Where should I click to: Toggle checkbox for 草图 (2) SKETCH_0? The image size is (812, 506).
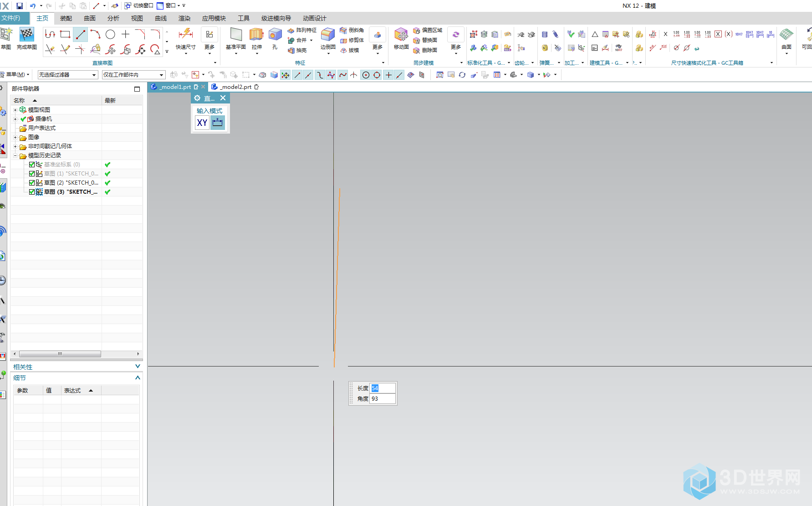click(32, 183)
